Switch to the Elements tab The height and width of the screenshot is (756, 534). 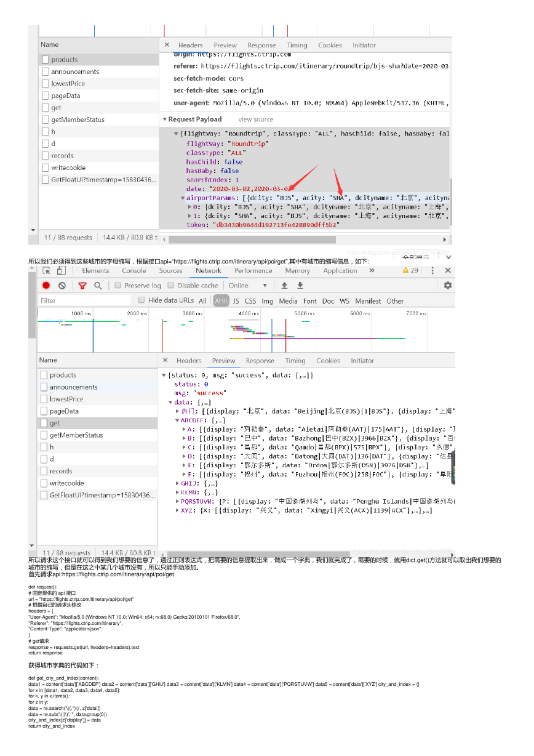coord(95,270)
